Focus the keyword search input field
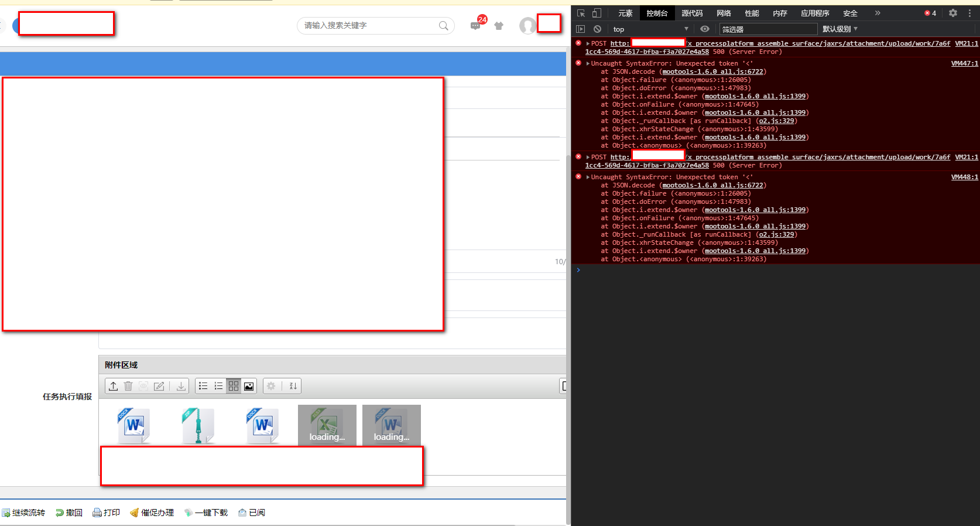Screen dimensions: 980x526 pos(370,26)
